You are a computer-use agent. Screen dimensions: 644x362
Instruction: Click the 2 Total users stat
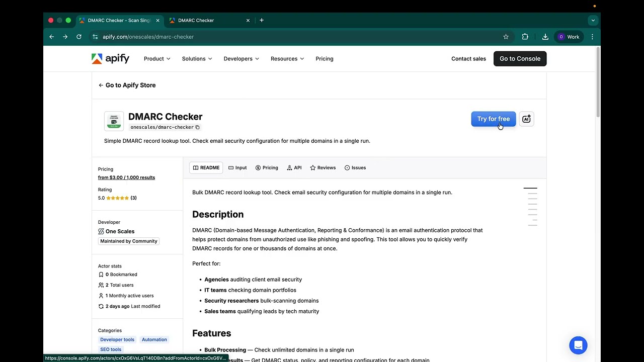pos(116,285)
